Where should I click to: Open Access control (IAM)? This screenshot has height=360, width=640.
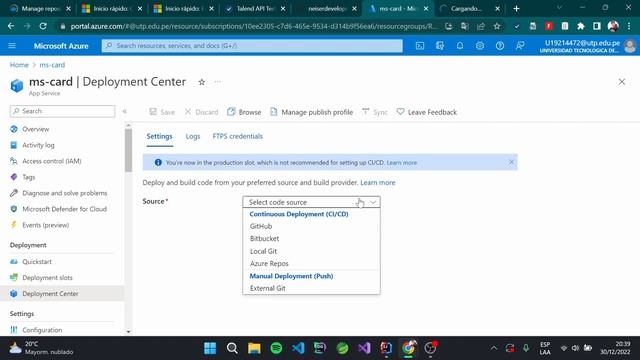pos(51,161)
